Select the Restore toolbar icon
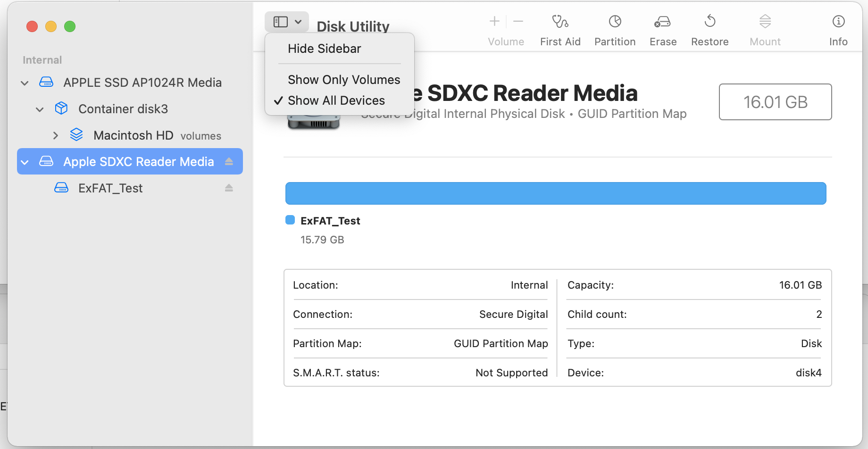 coord(709,22)
